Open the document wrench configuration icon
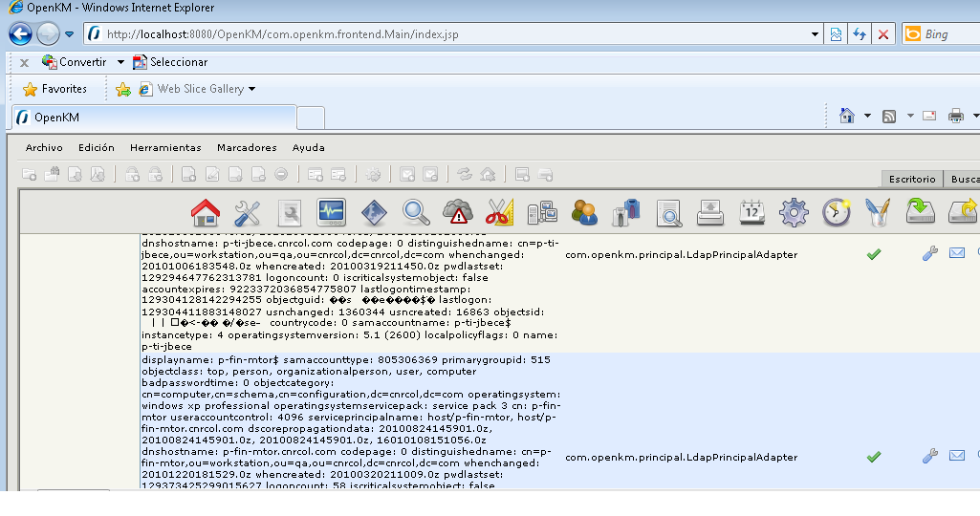980x516 pixels. click(x=290, y=213)
